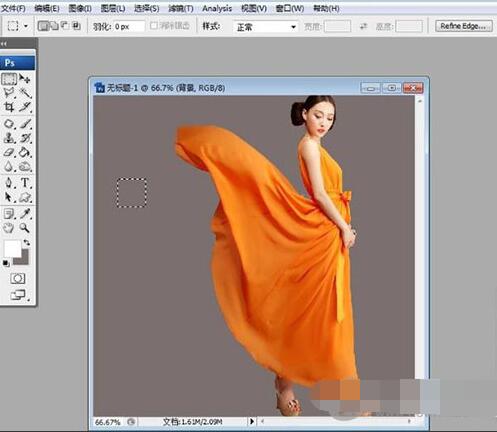Select the Hand tool
Screen dimensions: 497x432
point(9,228)
